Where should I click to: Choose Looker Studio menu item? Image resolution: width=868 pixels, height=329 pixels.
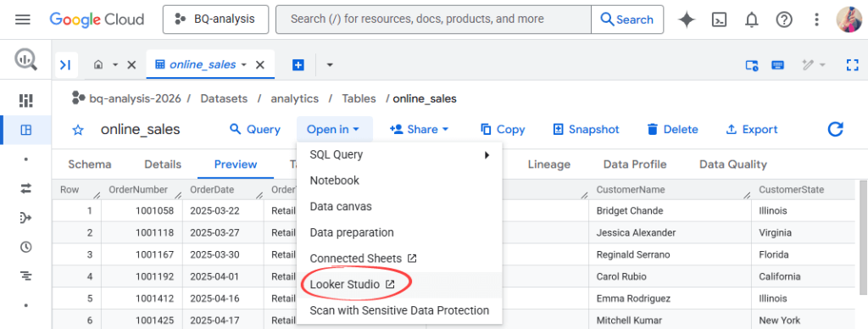(x=399, y=285)
